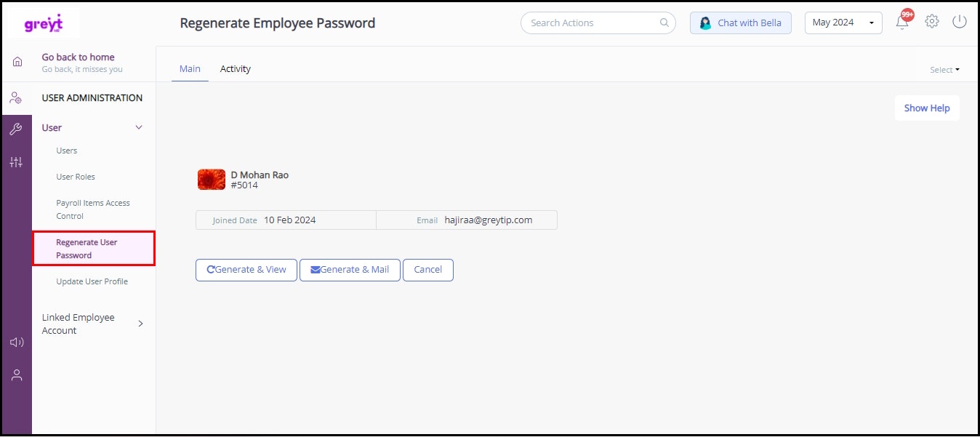Viewport: 980px width, 437px height.
Task: Click D Mohan Rao's profile photo
Action: pyautogui.click(x=212, y=180)
